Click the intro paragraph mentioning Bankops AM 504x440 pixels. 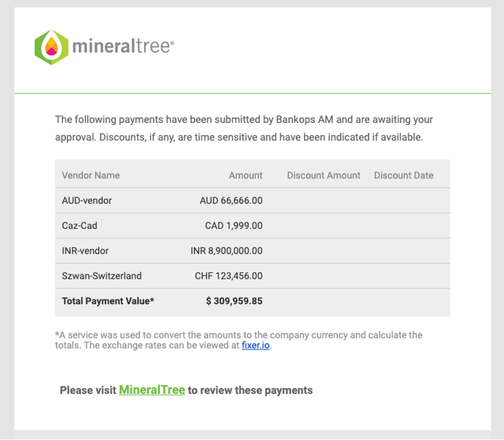244,128
